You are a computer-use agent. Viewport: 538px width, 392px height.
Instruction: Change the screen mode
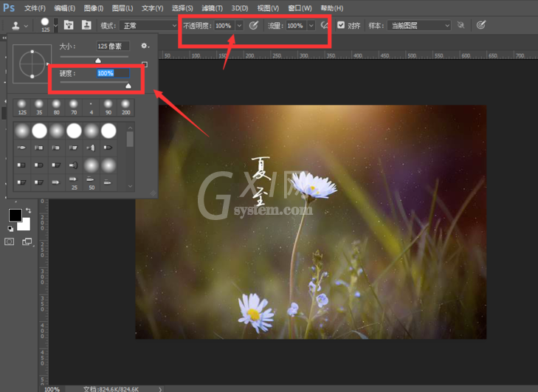tap(27, 241)
